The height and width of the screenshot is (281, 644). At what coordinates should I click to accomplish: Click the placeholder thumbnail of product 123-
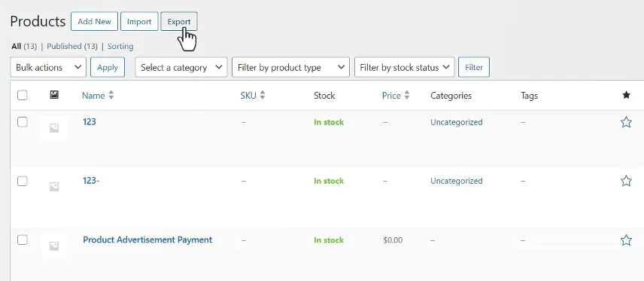(54, 187)
